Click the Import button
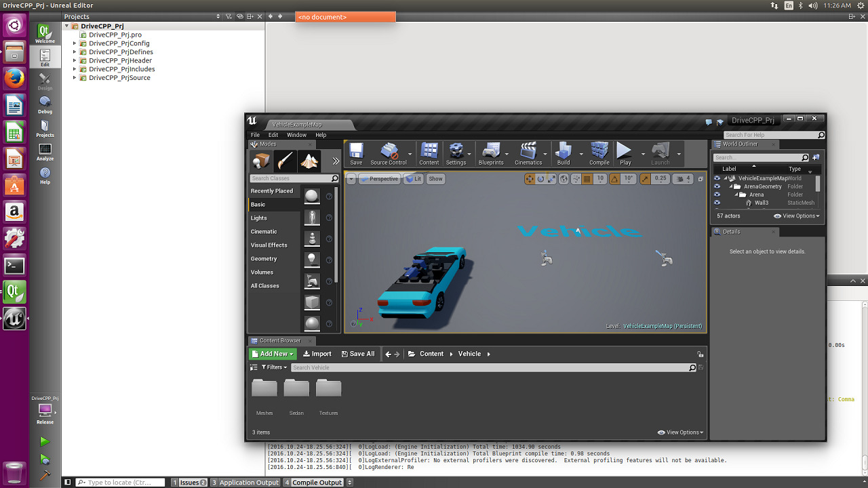 click(317, 354)
